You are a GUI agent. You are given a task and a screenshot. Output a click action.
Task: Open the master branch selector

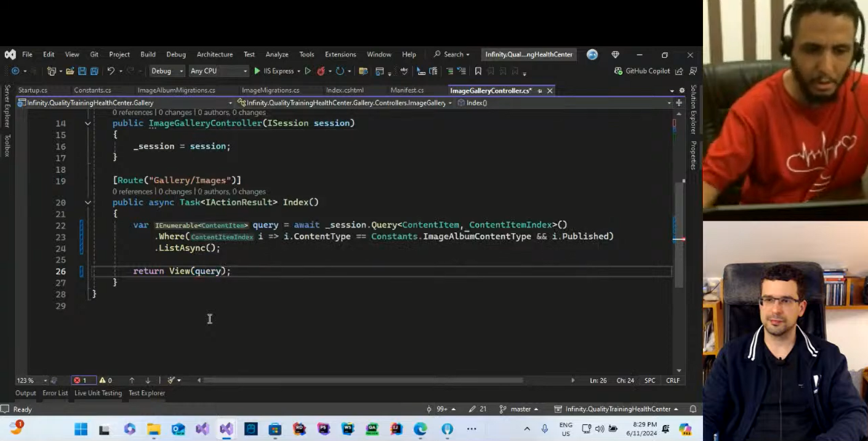pyautogui.click(x=518, y=409)
